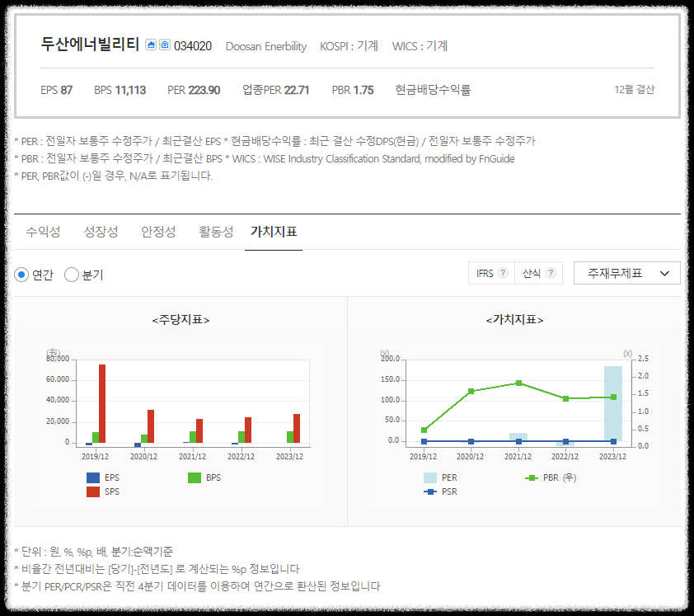Click the KOSPI : 기계 label
Viewport: 694px width, 616px height.
point(349,46)
